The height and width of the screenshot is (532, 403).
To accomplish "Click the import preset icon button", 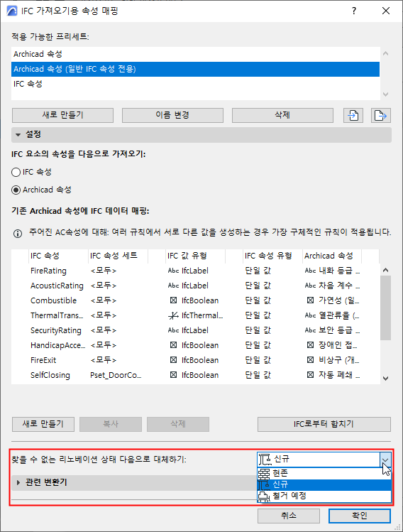I will click(353, 115).
